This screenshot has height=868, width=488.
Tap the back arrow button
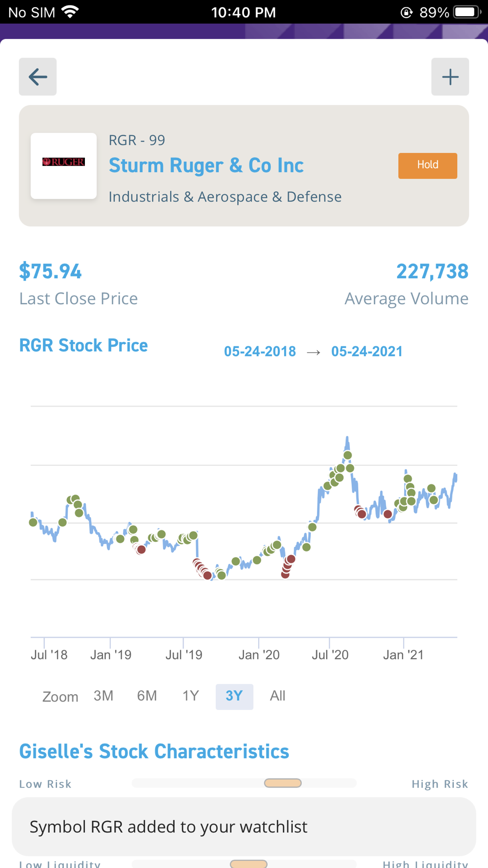pyautogui.click(x=38, y=77)
